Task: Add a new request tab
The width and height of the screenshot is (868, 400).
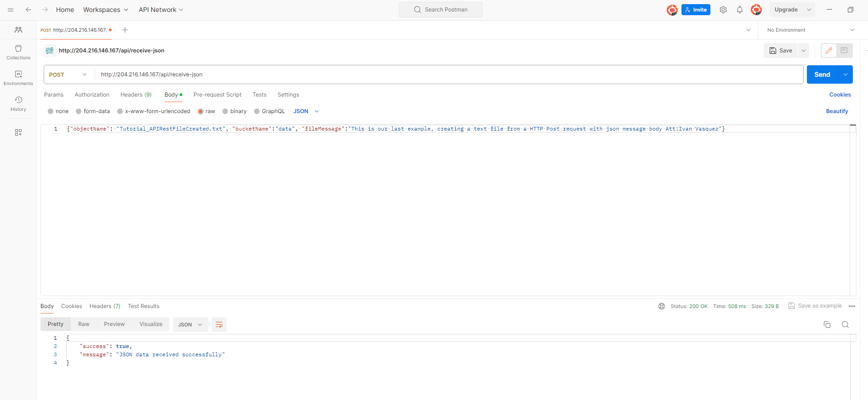Action: click(x=125, y=30)
